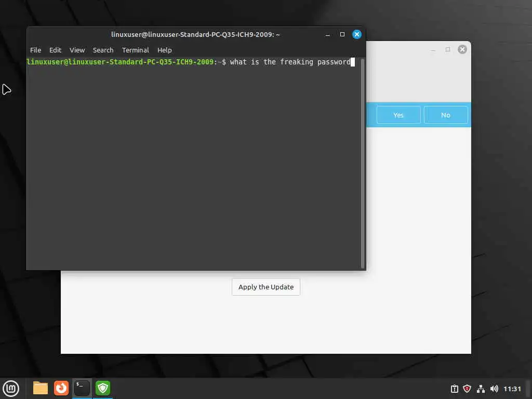The height and width of the screenshot is (399, 532).
Task: Click the terminal title bar text
Action: pyautogui.click(x=195, y=35)
